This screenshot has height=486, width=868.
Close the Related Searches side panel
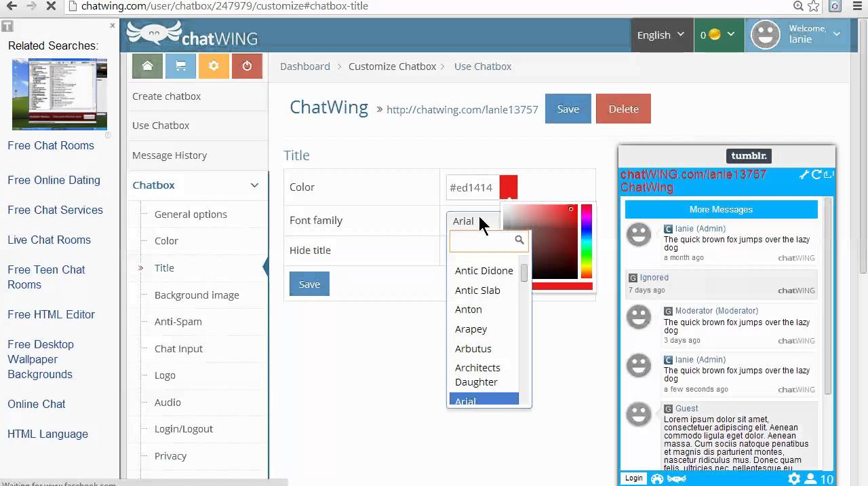click(x=113, y=25)
